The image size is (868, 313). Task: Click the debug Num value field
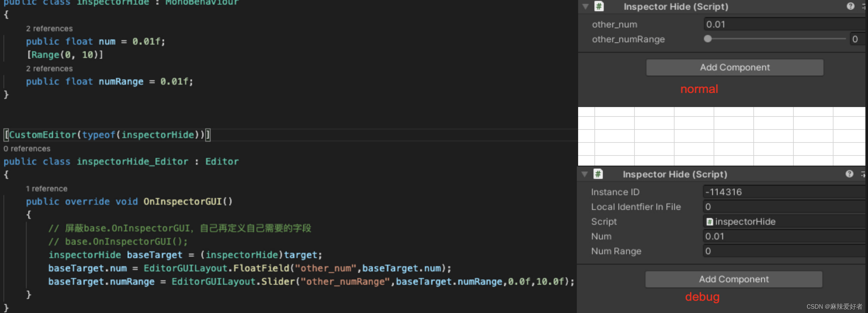coord(784,236)
